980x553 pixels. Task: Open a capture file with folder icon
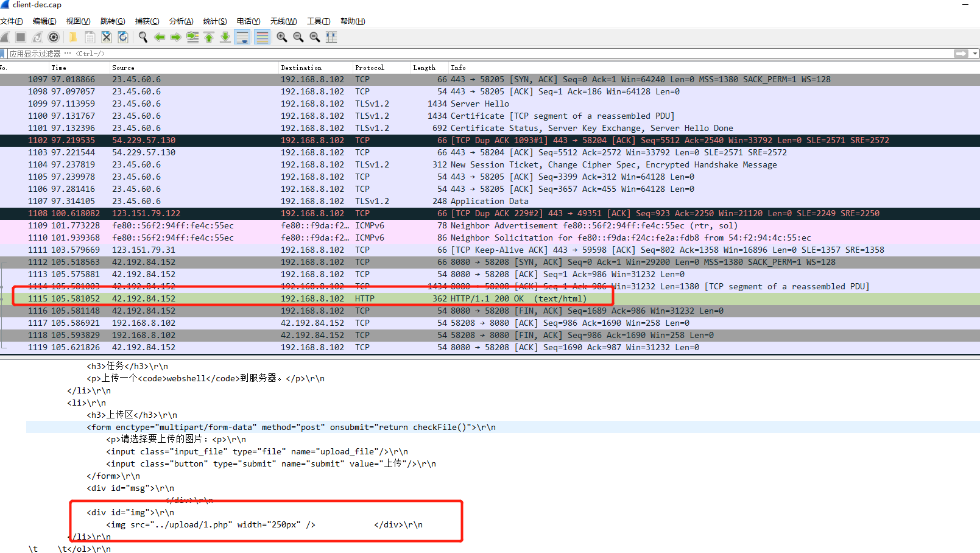coord(73,37)
